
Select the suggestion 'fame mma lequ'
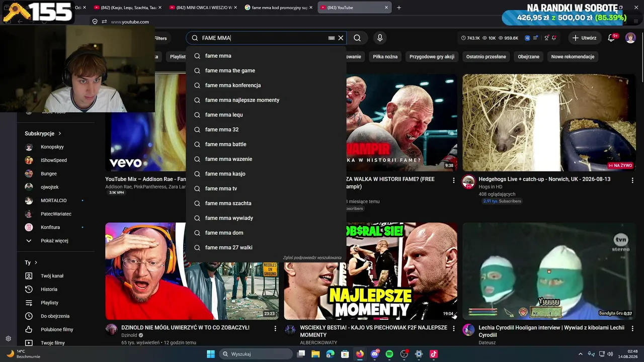pyautogui.click(x=266, y=115)
